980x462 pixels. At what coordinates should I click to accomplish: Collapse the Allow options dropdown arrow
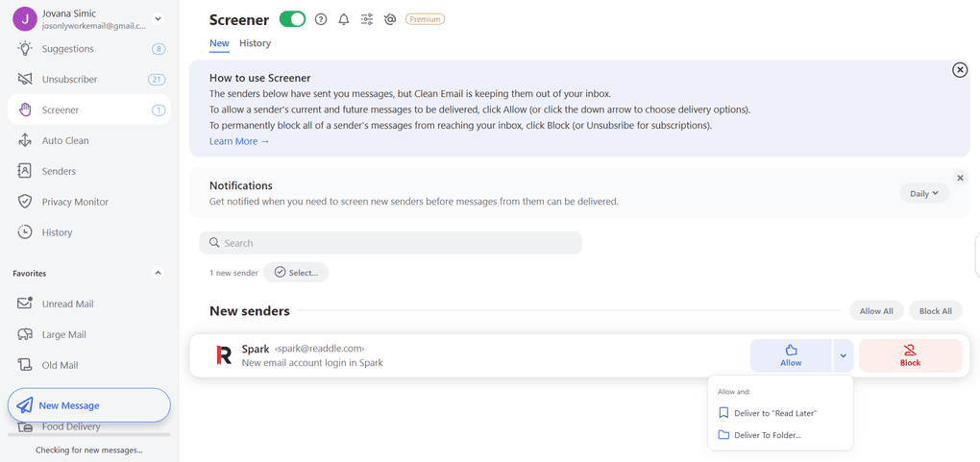(x=844, y=355)
